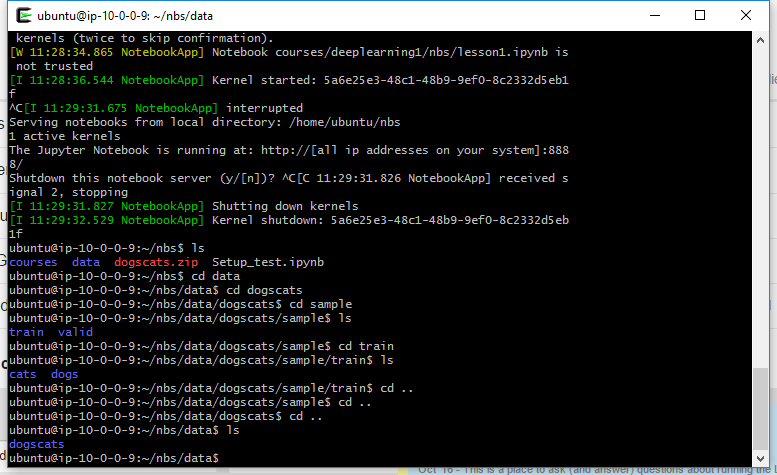This screenshot has height=475, width=777.
Task: Click scrollbar down arrow
Action: pos(760,459)
